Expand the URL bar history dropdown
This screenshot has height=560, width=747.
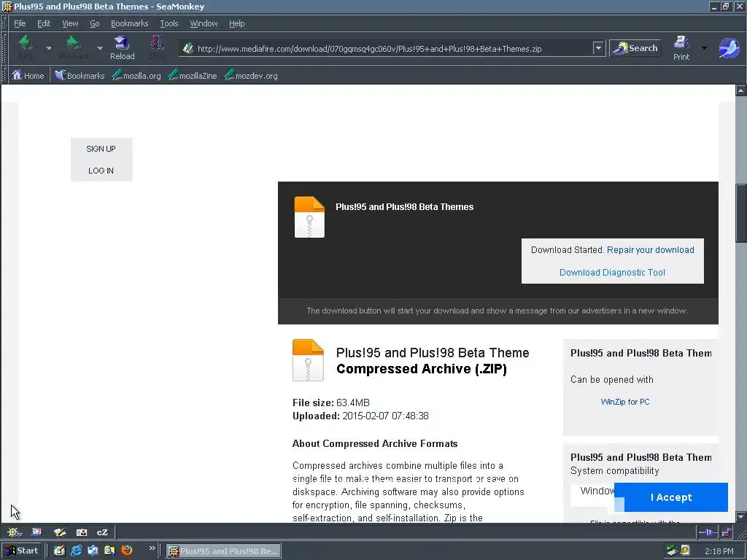click(598, 48)
